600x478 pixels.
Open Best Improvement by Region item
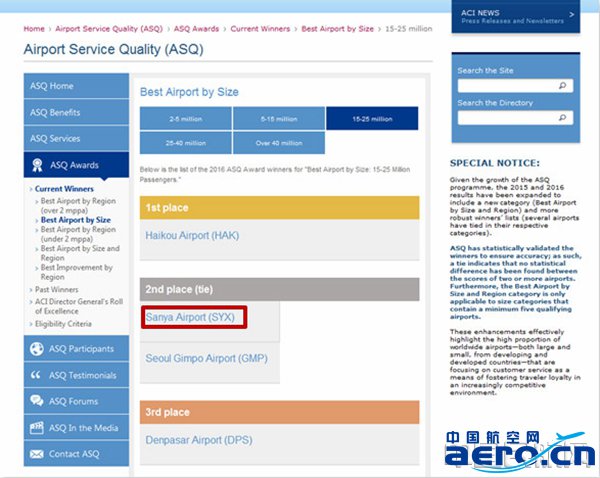[x=77, y=272]
